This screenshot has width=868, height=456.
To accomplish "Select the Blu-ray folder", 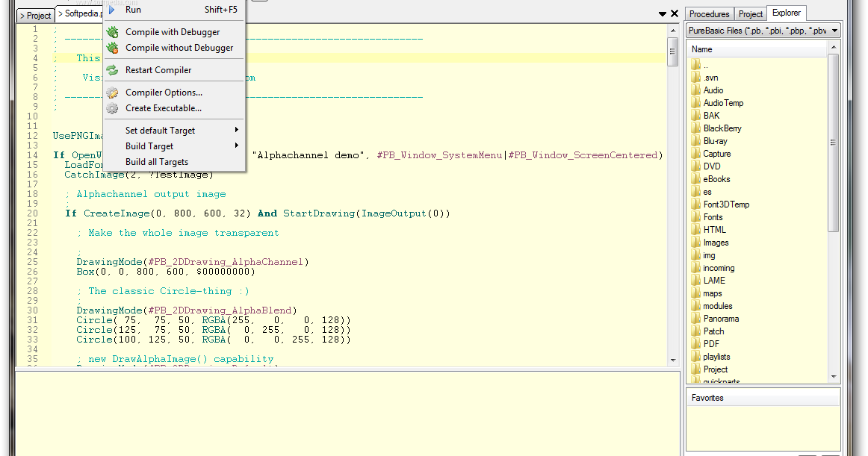I will 715,141.
